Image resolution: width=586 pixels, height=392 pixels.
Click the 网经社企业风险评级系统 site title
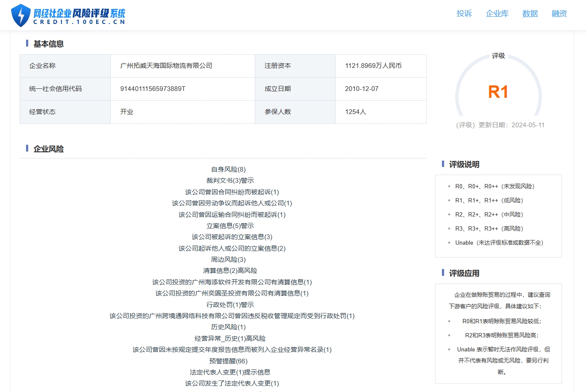point(80,13)
